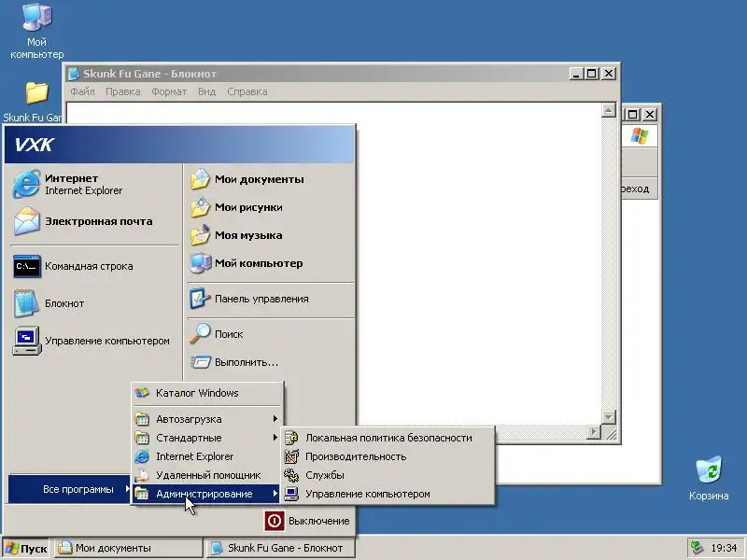Open the Вид menu in Блокнот
Screen dimensions: 747x560
coord(206,91)
